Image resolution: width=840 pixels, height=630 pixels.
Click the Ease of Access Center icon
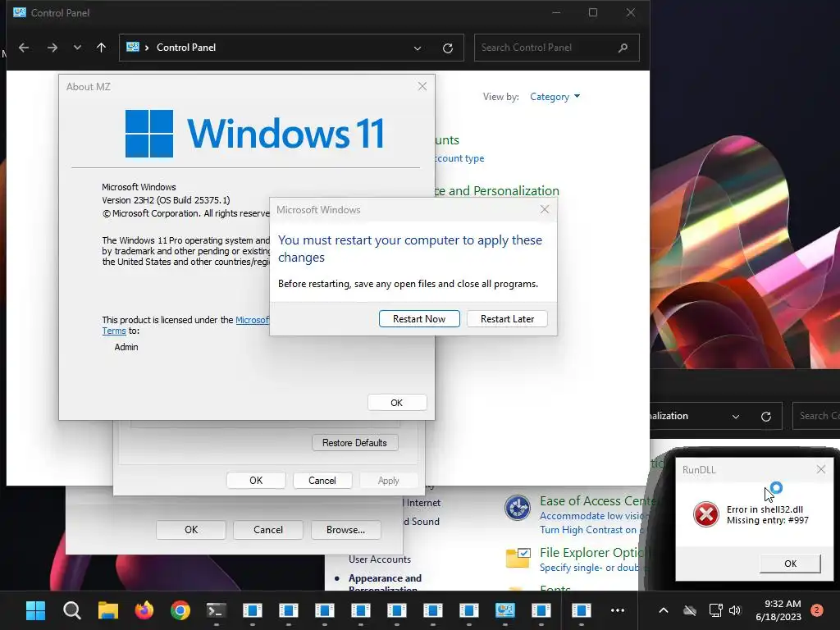point(518,507)
